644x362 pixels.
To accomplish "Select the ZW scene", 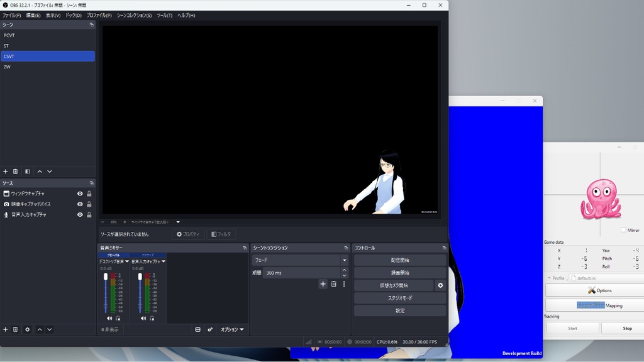I will (x=48, y=67).
